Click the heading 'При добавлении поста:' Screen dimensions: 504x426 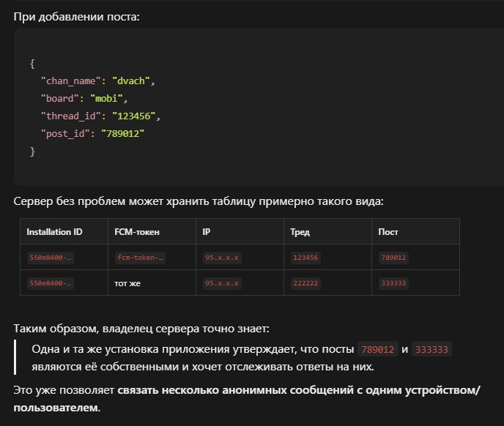point(76,17)
